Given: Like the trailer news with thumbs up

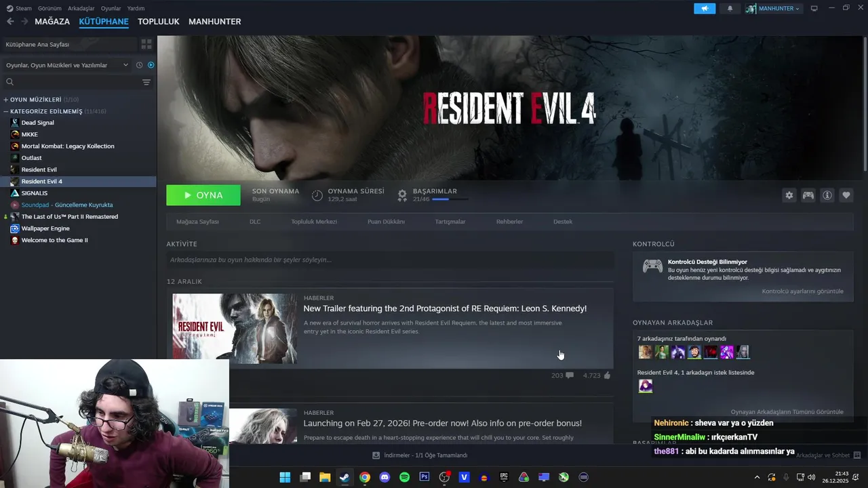Looking at the screenshot, I should (x=607, y=375).
